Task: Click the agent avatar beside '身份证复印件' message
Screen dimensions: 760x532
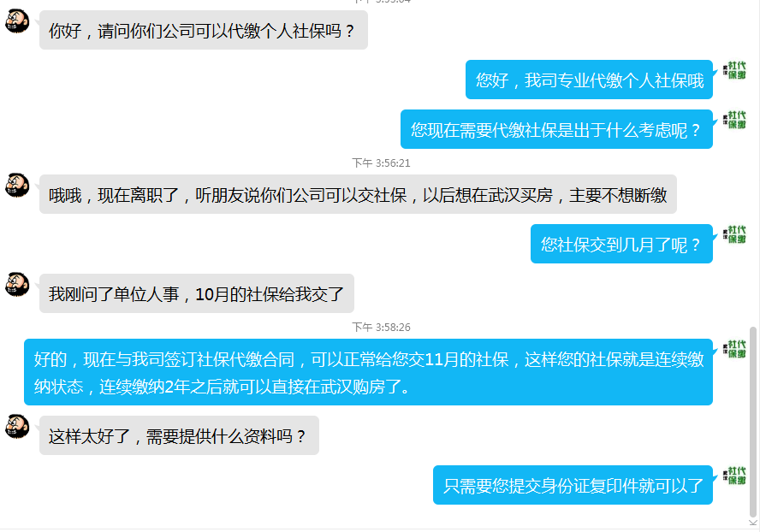Action: click(x=734, y=476)
